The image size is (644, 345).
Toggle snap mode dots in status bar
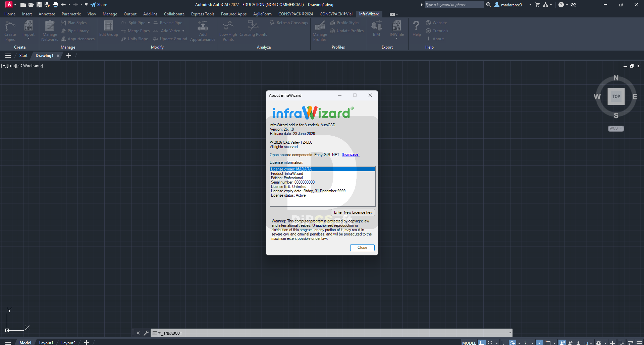[x=490, y=343]
